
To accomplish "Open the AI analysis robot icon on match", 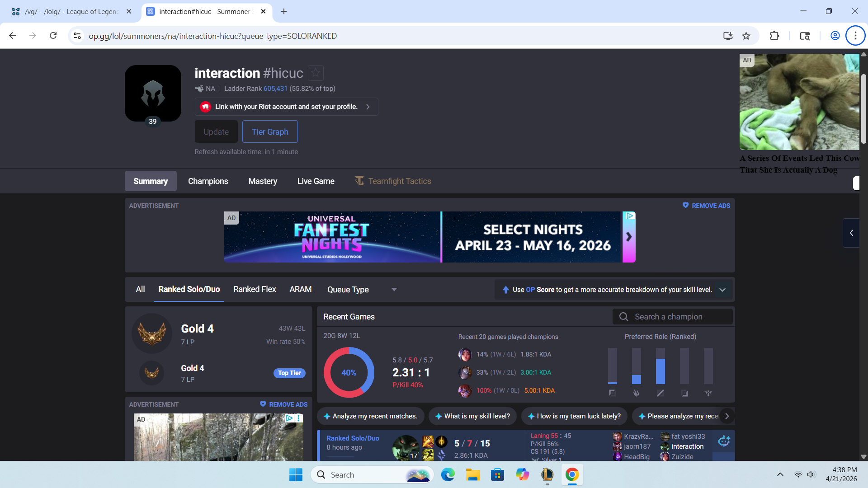I will coord(724,441).
